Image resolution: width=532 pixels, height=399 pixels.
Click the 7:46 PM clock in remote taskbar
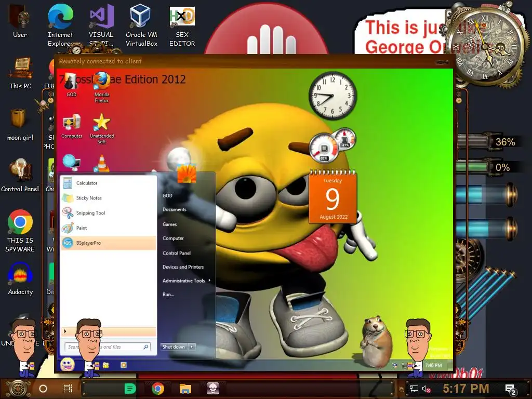coord(434,365)
